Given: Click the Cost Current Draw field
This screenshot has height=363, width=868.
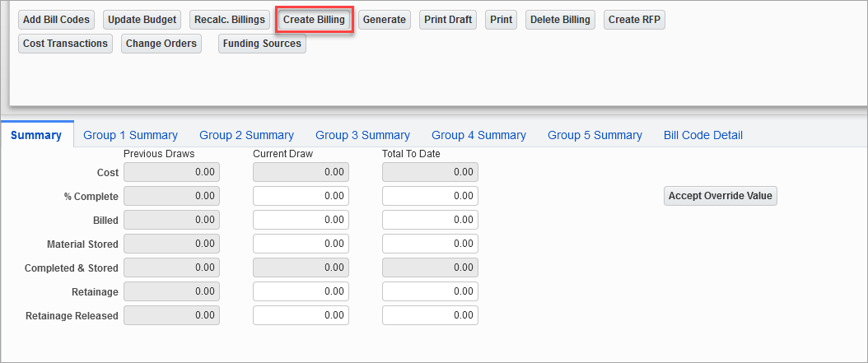Looking at the screenshot, I should (301, 172).
